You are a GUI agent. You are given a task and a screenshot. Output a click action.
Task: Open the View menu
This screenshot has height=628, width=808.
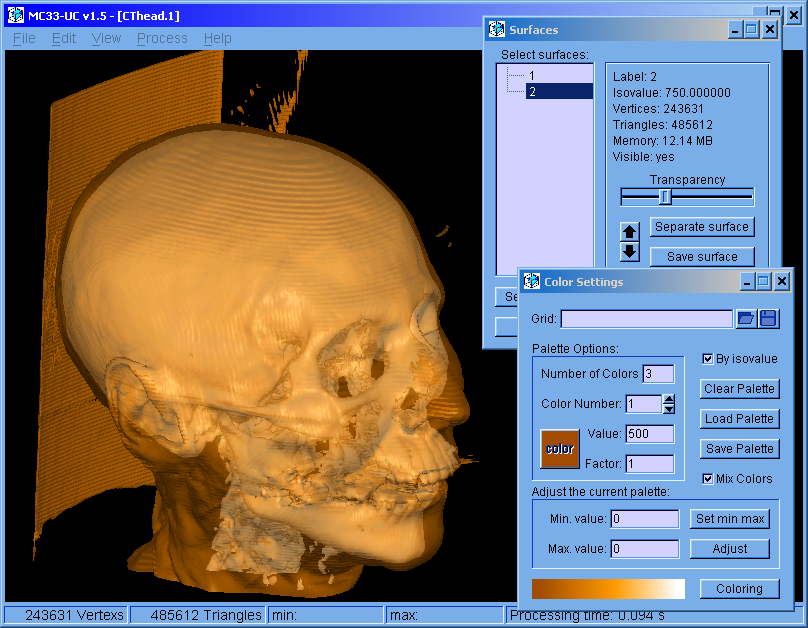pos(106,38)
